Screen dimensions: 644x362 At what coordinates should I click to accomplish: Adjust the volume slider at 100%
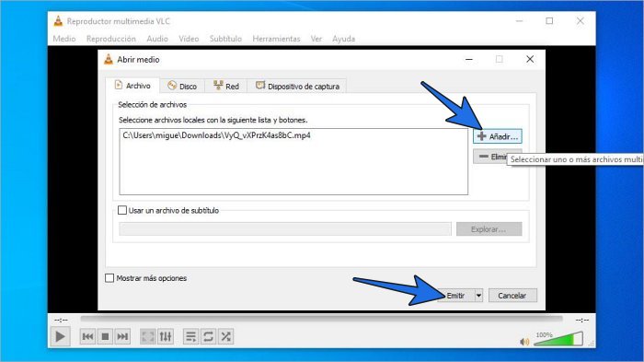click(x=558, y=339)
